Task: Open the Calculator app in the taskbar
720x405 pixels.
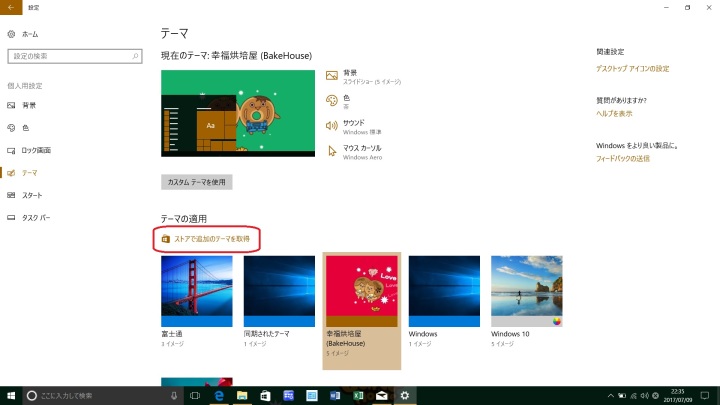Action: click(288, 395)
